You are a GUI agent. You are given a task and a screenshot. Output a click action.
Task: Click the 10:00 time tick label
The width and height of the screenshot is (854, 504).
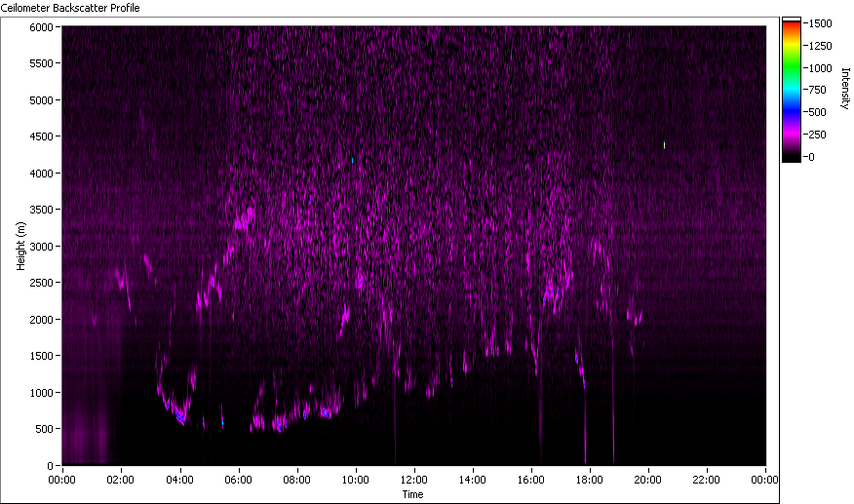click(355, 480)
